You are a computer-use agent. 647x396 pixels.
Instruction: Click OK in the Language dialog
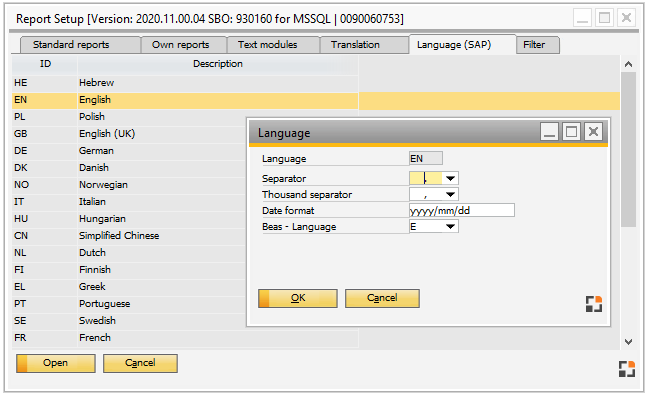coord(298,298)
